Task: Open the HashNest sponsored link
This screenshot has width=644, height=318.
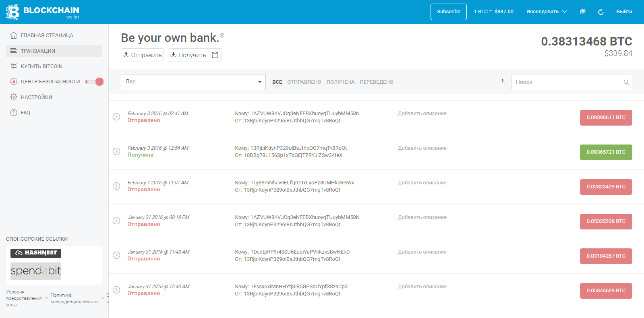Action: (x=36, y=253)
